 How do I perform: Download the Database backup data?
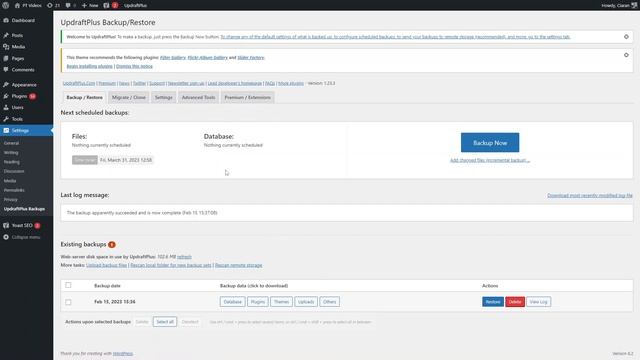click(233, 302)
